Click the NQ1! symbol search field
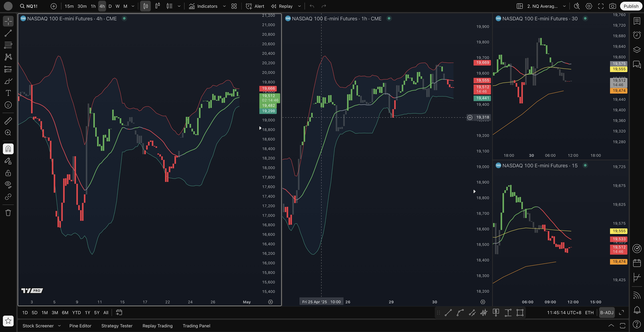Image resolution: width=644 pixels, height=332 pixels. [x=32, y=6]
